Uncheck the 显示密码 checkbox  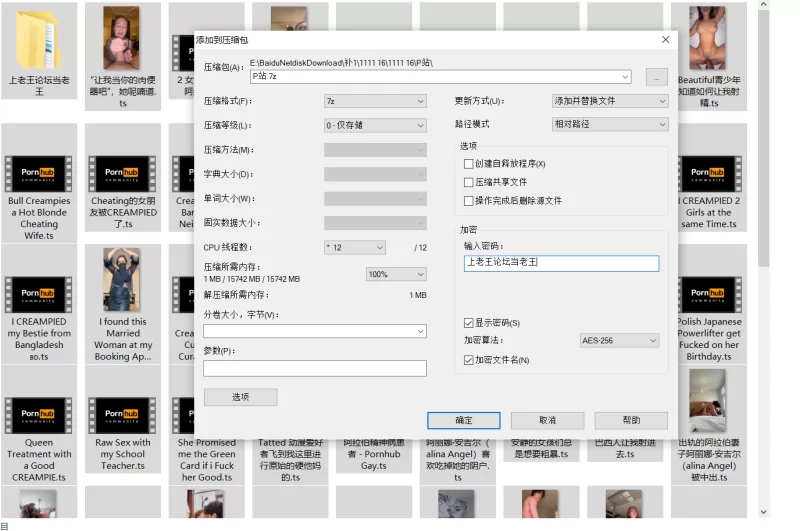pyautogui.click(x=469, y=323)
